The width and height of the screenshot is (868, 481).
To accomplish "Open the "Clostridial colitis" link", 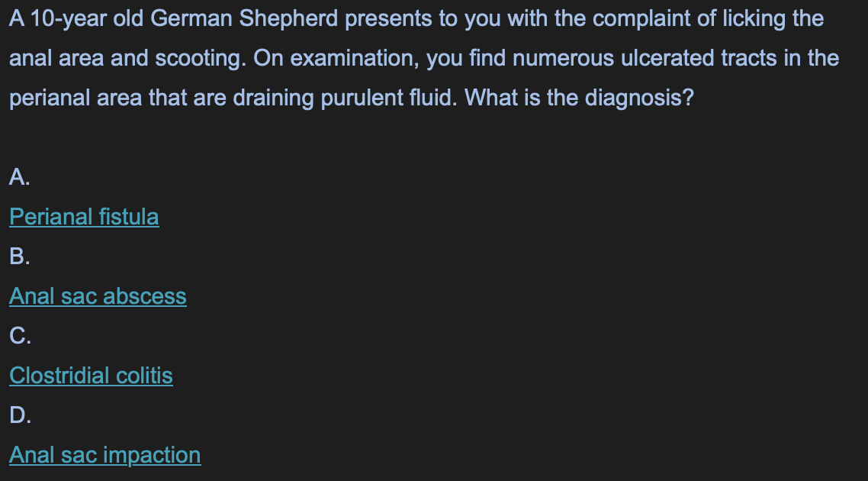I will [x=92, y=376].
